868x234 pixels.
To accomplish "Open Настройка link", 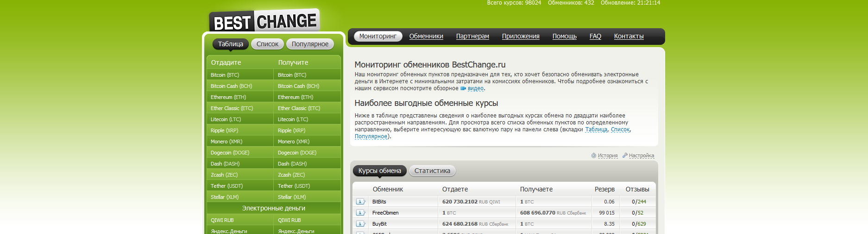I will [x=642, y=155].
